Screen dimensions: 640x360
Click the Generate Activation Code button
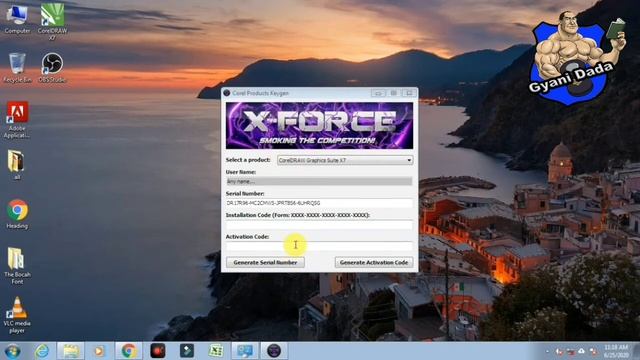click(374, 262)
